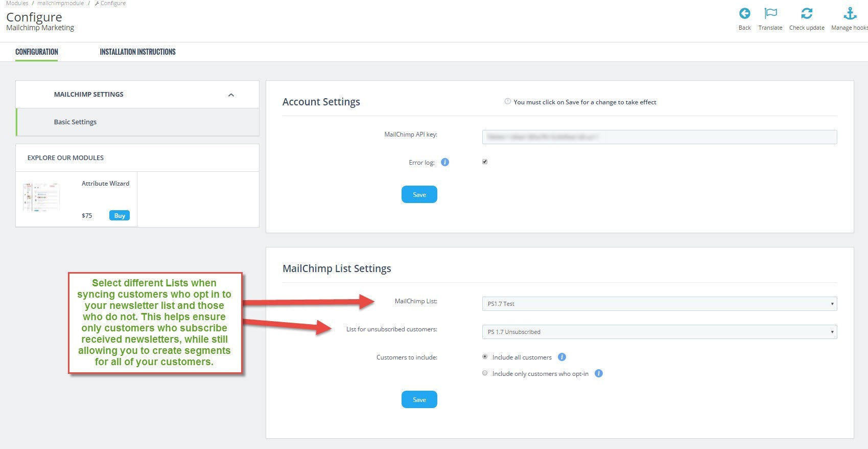Screen dimensions: 868x449
Task: Click the Check update refresh icon
Action: click(x=807, y=13)
